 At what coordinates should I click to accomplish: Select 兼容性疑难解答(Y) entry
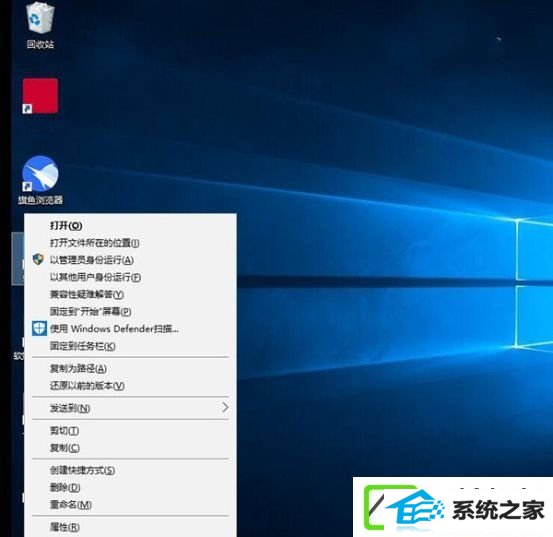tap(87, 294)
